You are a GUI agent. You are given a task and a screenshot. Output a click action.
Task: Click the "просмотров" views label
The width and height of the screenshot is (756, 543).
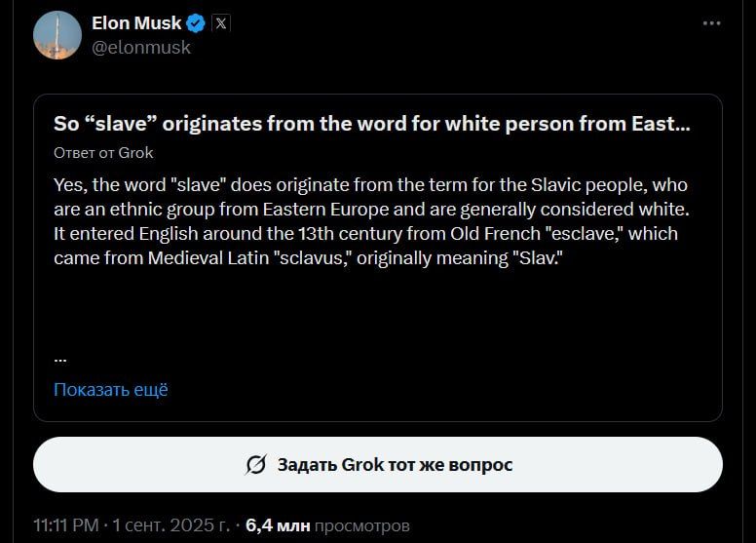point(361,525)
